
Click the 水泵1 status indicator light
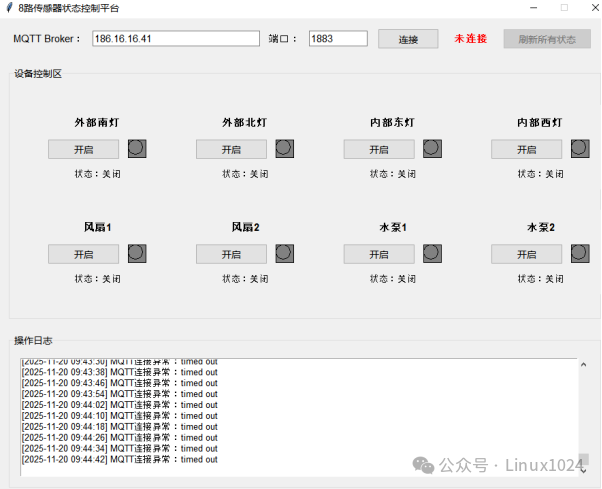pos(432,254)
